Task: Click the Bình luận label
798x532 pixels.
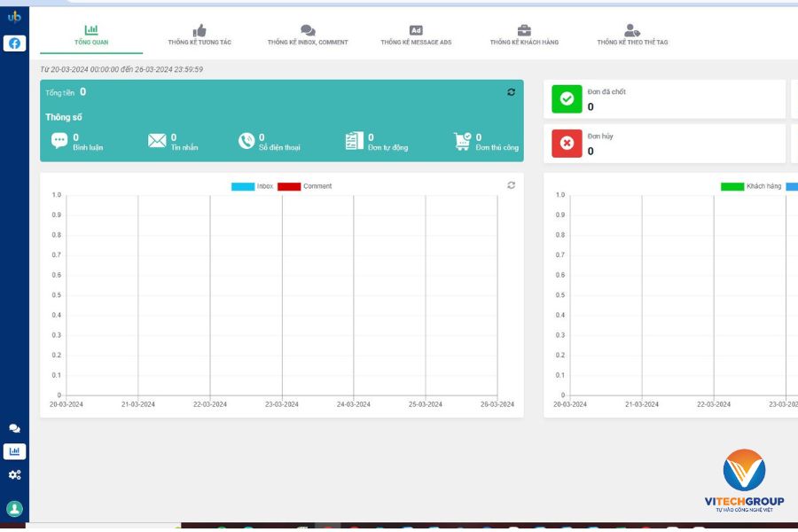Action: (88, 147)
